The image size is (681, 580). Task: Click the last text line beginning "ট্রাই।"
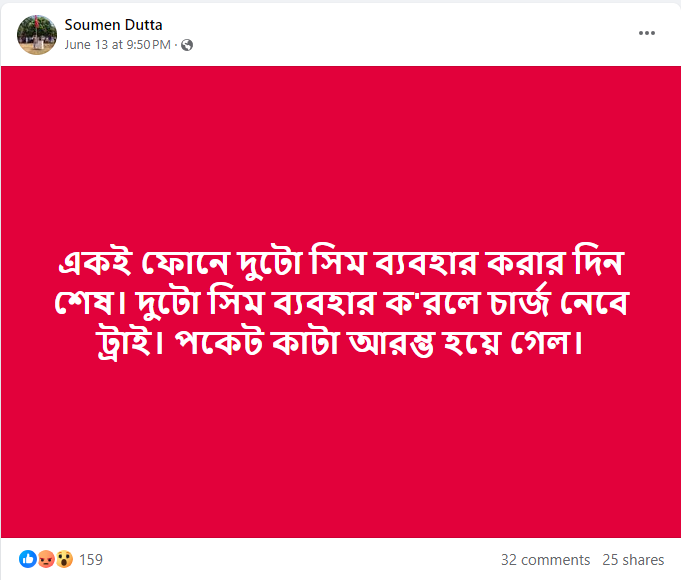point(341,344)
